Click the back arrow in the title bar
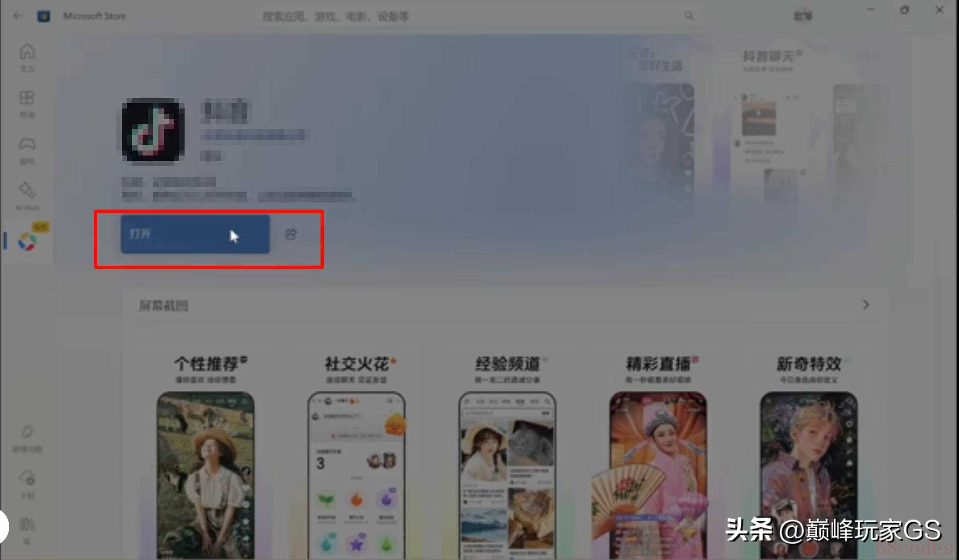Screen dimensions: 959x560 [17, 16]
